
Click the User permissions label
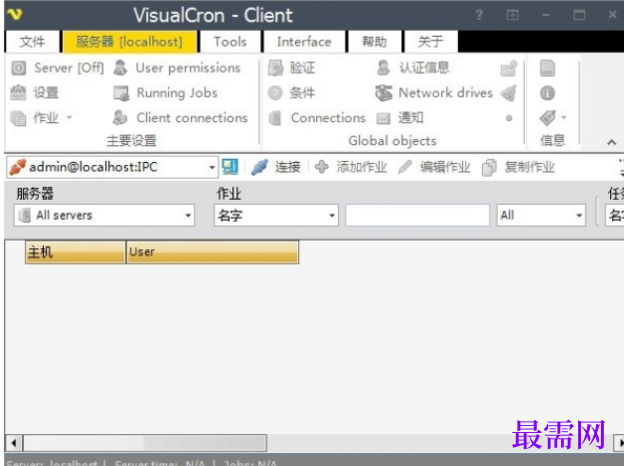188,68
